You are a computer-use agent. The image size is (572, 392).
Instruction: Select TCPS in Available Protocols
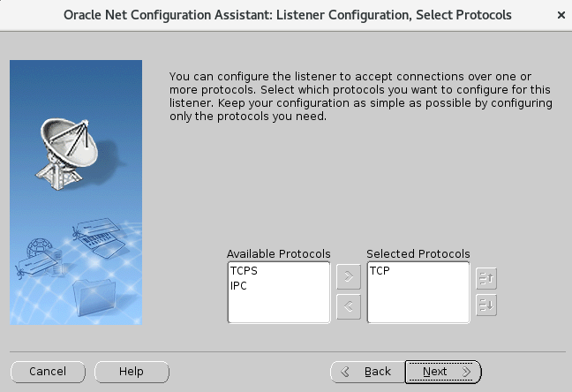point(244,271)
